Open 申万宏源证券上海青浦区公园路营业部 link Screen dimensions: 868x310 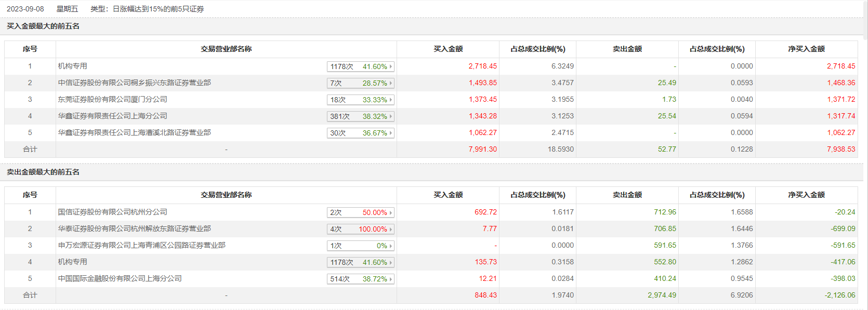click(142, 245)
